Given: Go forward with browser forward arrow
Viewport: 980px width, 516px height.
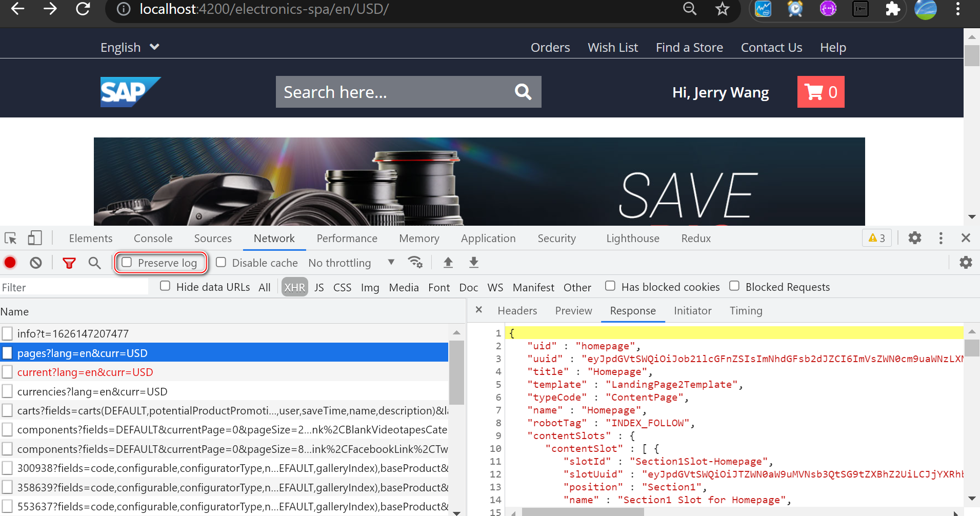Looking at the screenshot, I should point(50,9).
